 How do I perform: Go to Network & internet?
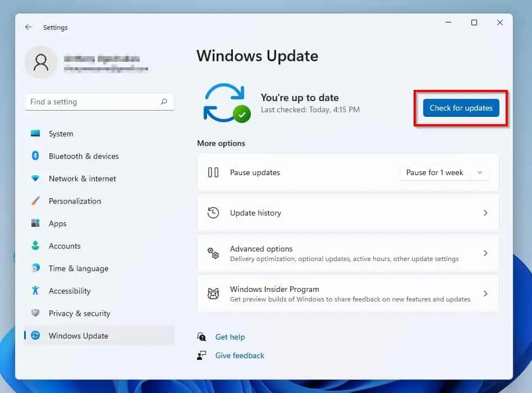coord(99,179)
